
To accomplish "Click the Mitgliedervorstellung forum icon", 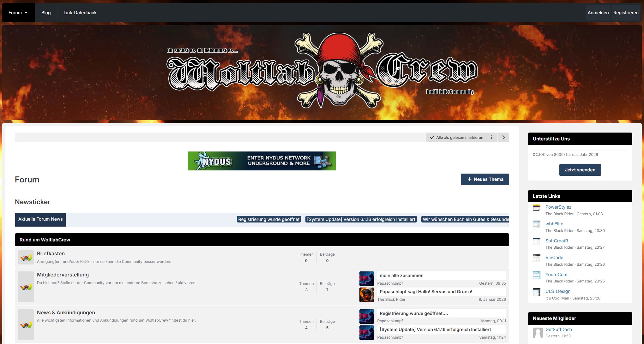I will tap(26, 287).
